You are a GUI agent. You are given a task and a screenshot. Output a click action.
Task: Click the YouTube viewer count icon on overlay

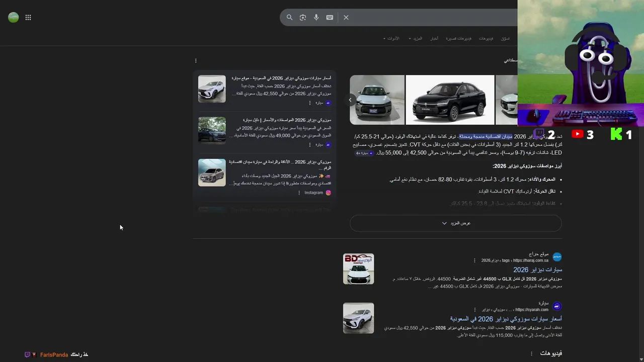click(x=578, y=134)
